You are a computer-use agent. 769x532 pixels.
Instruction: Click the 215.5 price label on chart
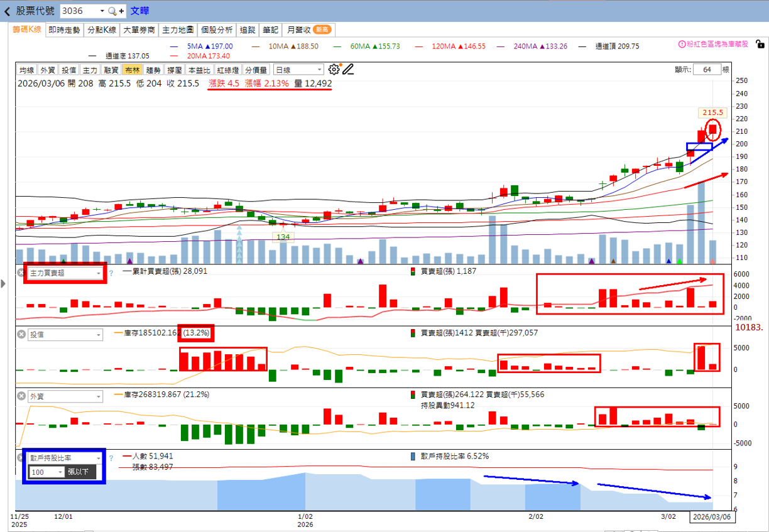coord(713,113)
